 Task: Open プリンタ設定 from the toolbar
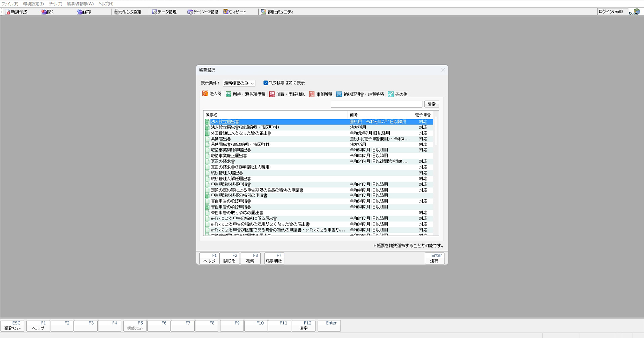point(127,12)
